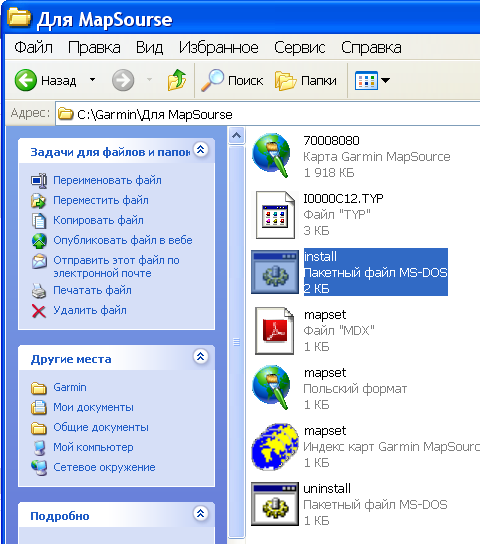Open the Правка menu

click(94, 48)
